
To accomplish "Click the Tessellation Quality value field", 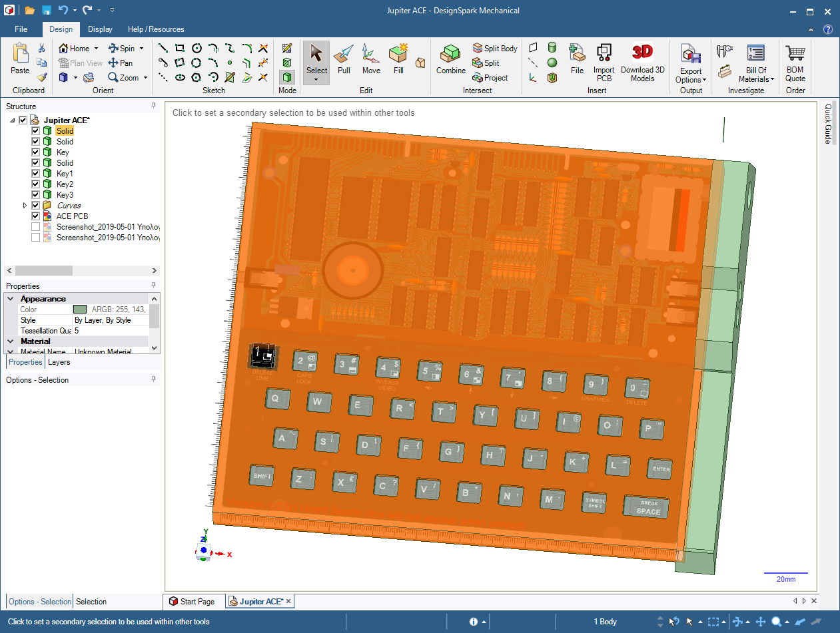I will 111,331.
